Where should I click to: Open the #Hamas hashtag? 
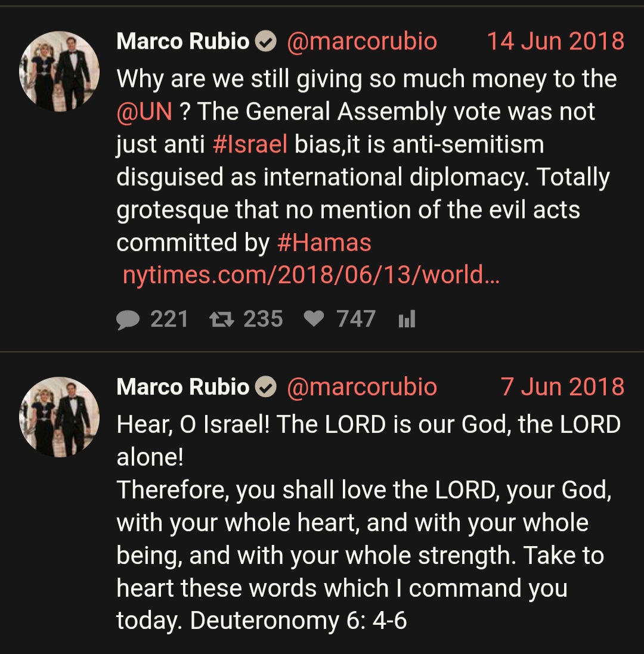click(324, 243)
